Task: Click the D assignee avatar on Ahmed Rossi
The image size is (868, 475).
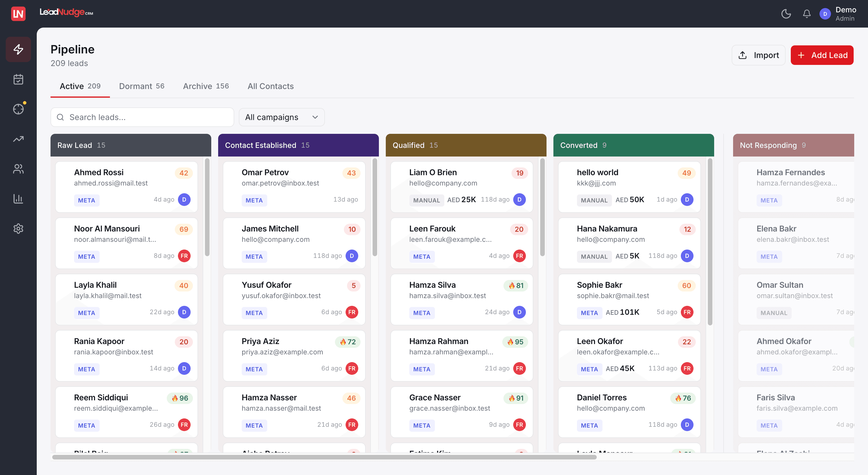Action: 184,200
